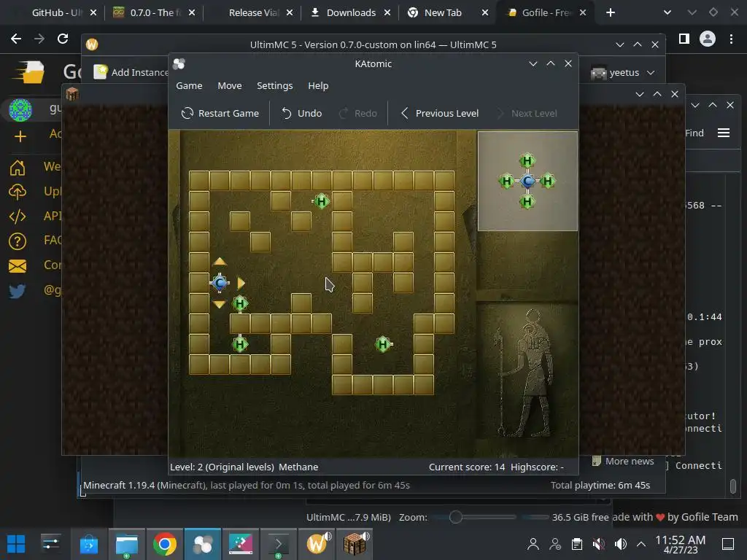747x560 pixels.
Task: Click Gofile FAQ question icon
Action: (x=18, y=241)
